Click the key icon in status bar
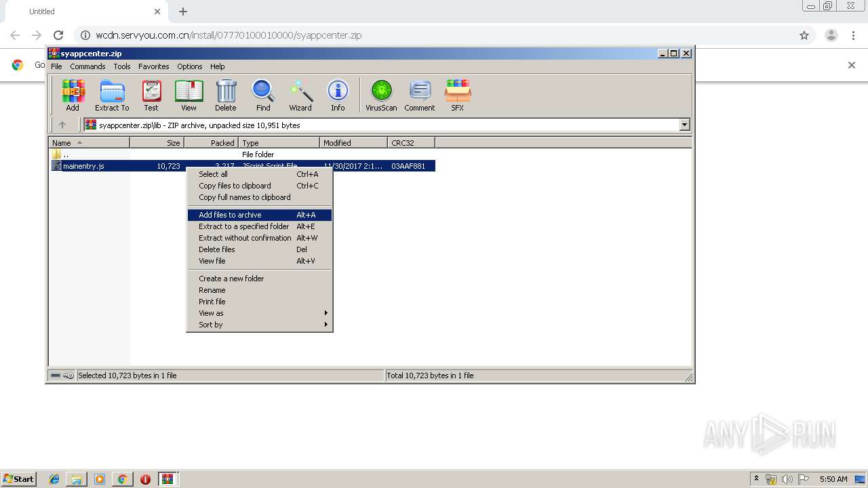This screenshot has width=868, height=488. (68, 375)
